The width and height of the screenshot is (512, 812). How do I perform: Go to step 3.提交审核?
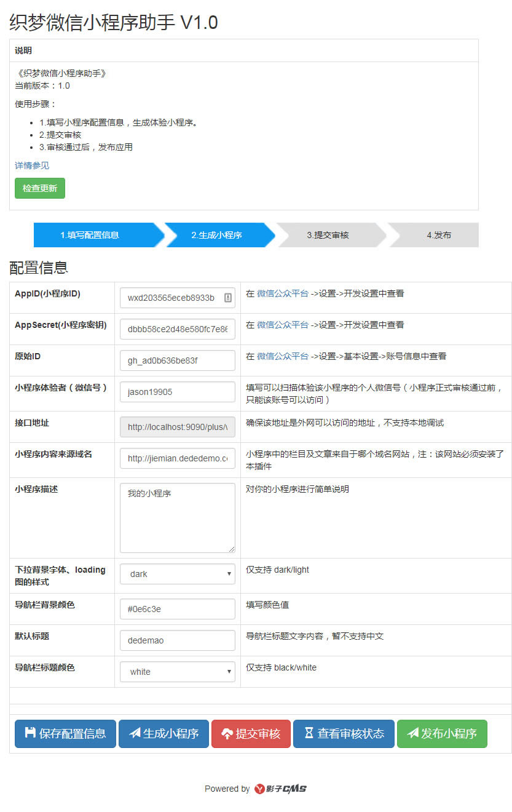(x=328, y=235)
